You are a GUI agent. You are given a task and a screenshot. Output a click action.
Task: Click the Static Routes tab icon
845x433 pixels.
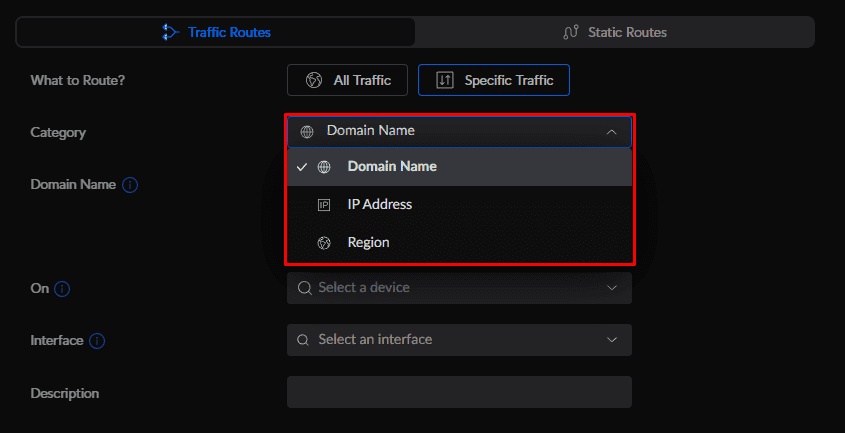[x=571, y=32]
